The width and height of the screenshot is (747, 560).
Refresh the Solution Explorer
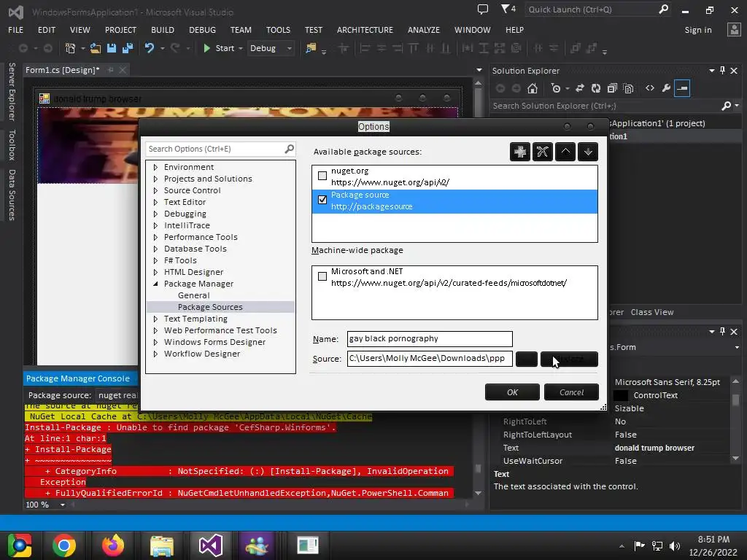coord(595,88)
